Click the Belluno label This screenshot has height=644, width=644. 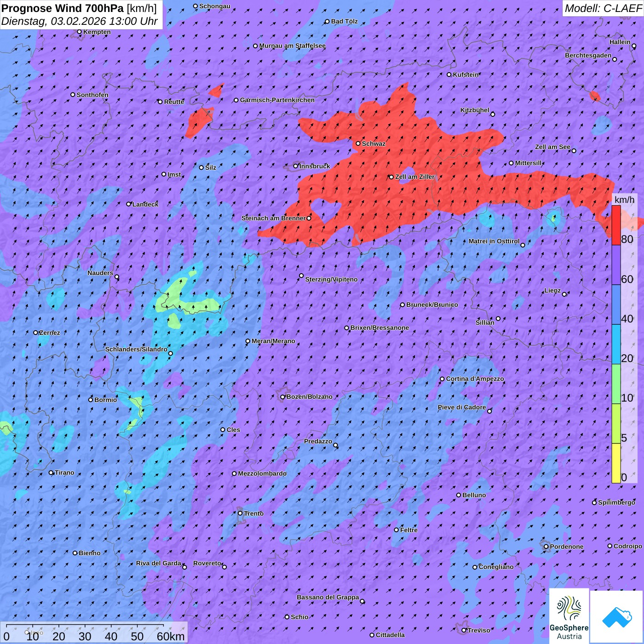point(474,495)
